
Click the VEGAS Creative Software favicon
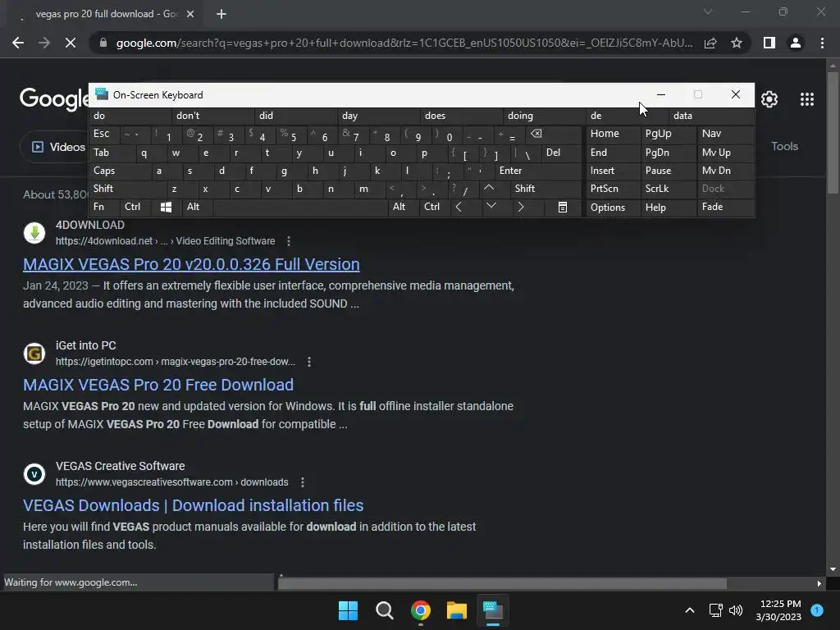pyautogui.click(x=34, y=474)
